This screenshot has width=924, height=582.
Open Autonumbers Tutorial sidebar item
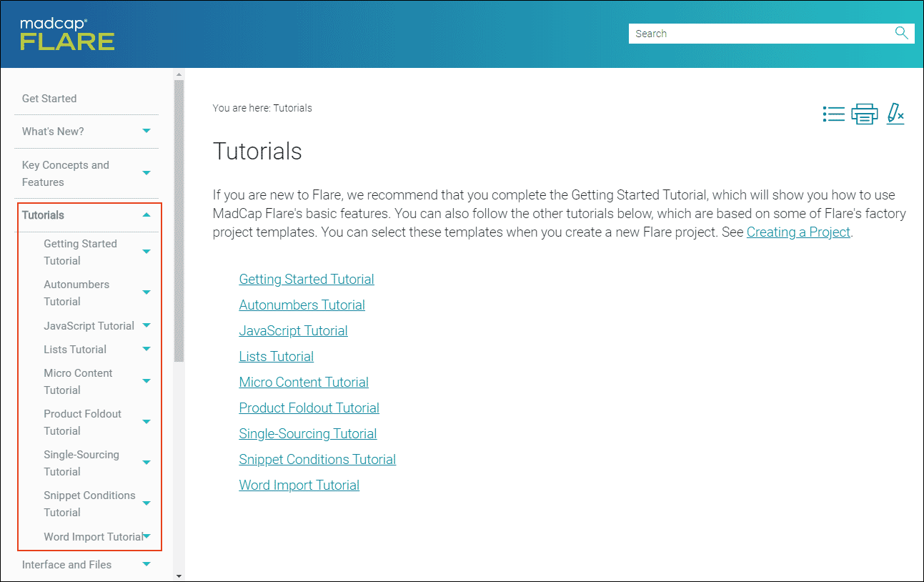pyautogui.click(x=76, y=293)
